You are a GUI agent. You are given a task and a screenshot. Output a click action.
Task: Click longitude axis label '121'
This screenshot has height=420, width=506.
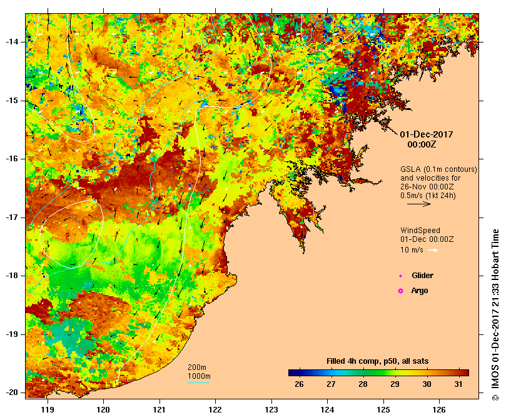tap(159, 409)
